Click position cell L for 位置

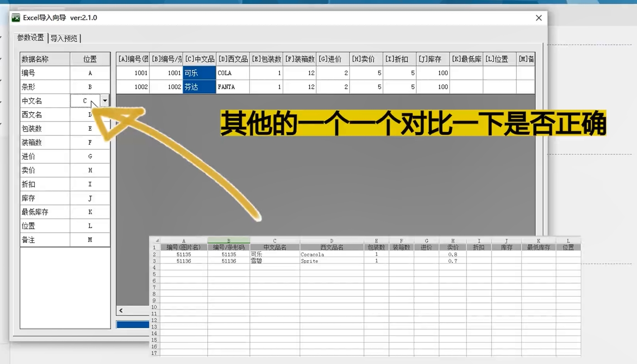pyautogui.click(x=90, y=226)
